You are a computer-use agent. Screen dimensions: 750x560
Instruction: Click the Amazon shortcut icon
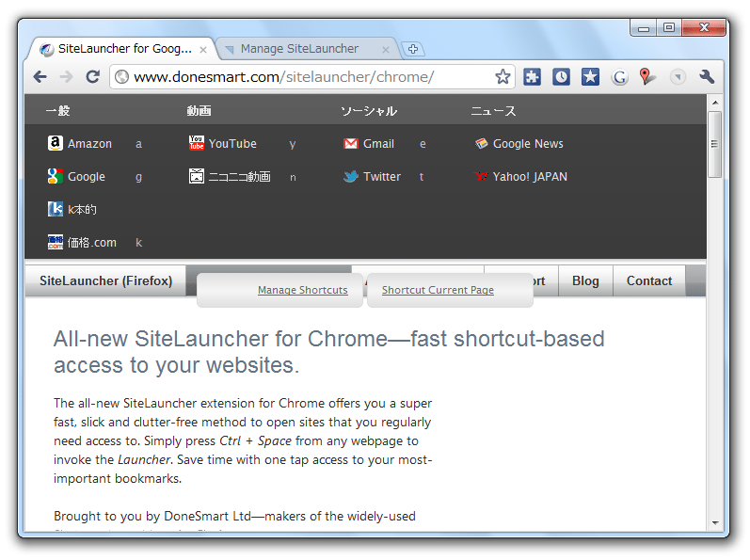coord(55,143)
